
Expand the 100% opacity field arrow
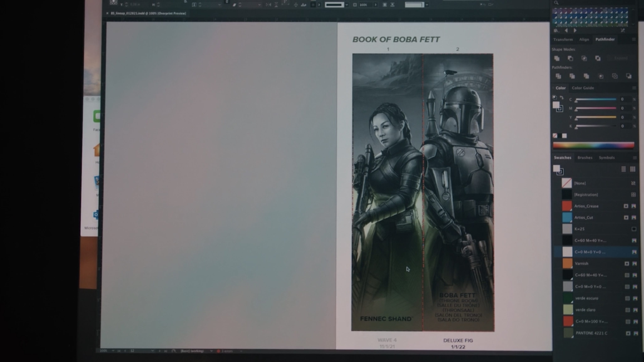pos(376,5)
